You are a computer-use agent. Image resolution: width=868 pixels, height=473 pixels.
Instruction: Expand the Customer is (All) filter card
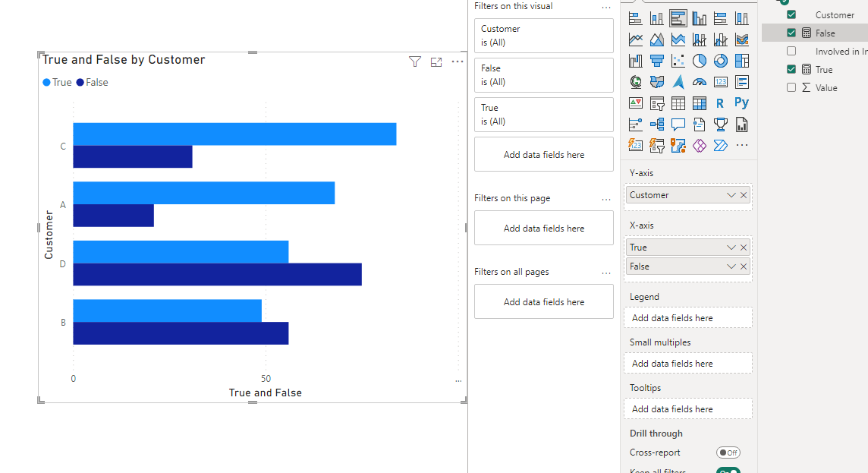point(543,36)
